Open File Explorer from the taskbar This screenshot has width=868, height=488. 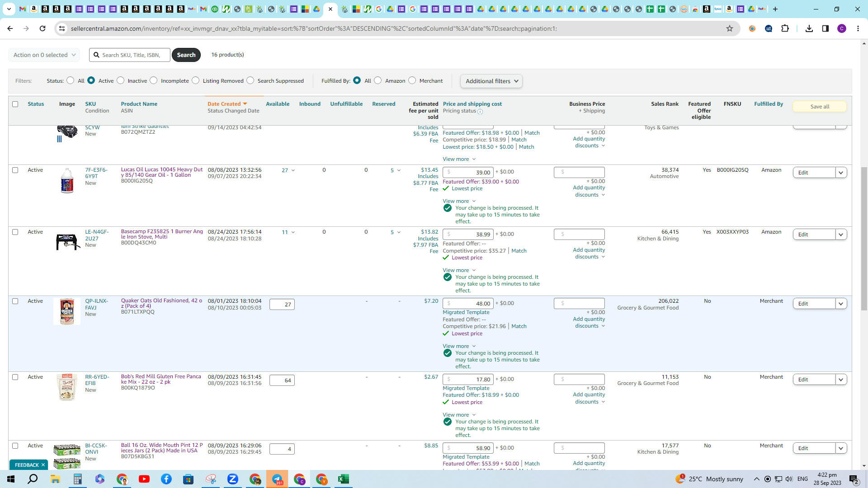pyautogui.click(x=55, y=479)
